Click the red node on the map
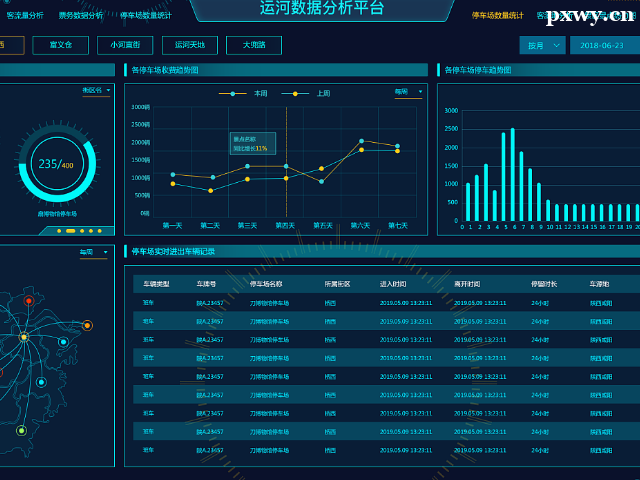This screenshot has height=480, width=640. pyautogui.click(x=29, y=300)
